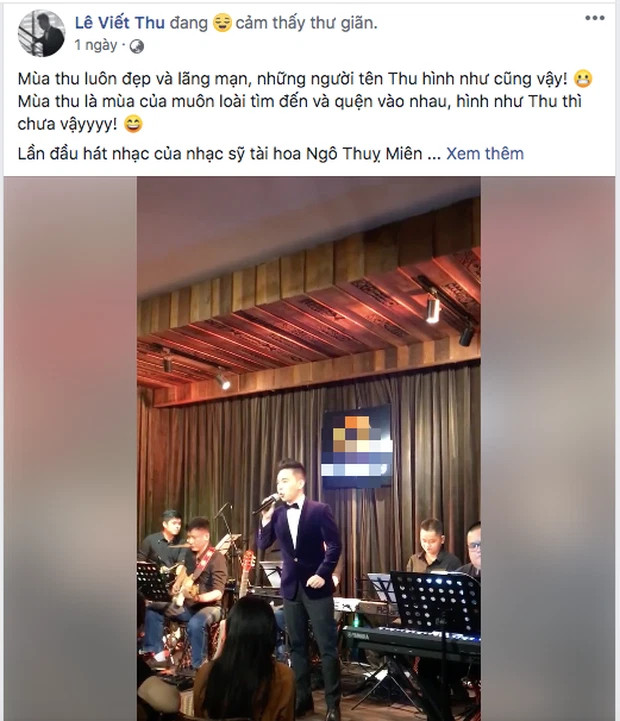Click the Yamaha keyboard in the video

[x=411, y=639]
